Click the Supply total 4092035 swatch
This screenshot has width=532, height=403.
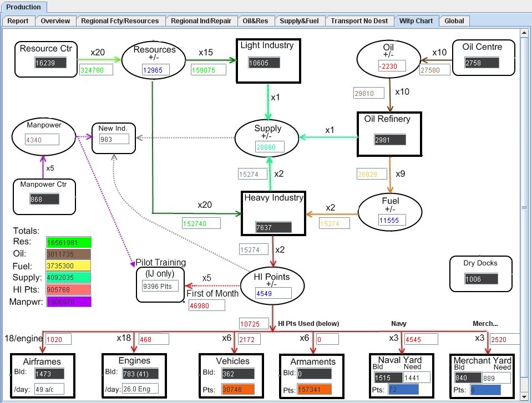coord(69,277)
